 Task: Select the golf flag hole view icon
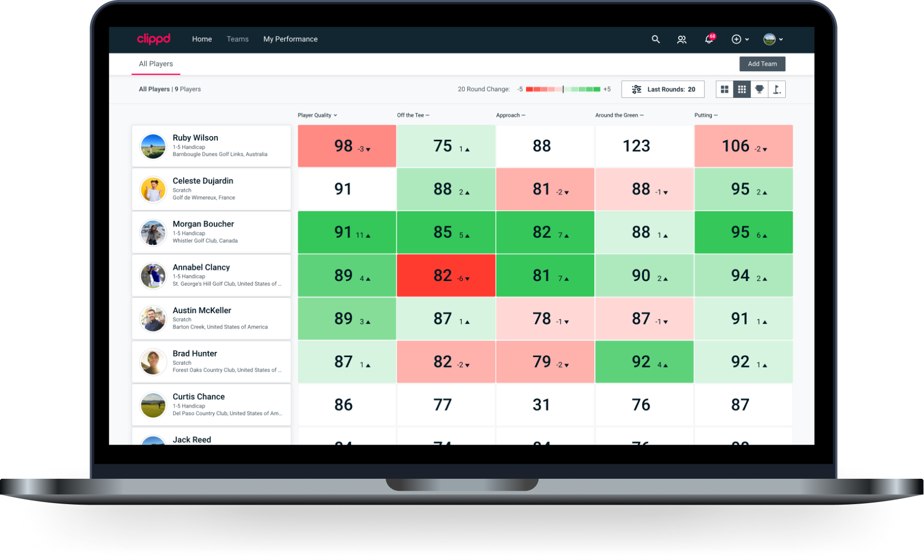(x=776, y=90)
